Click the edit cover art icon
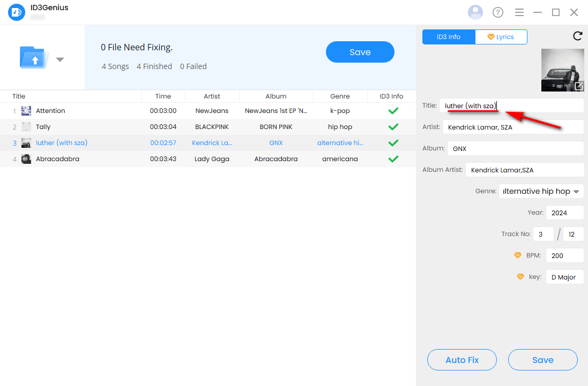588x386 pixels. click(x=579, y=86)
